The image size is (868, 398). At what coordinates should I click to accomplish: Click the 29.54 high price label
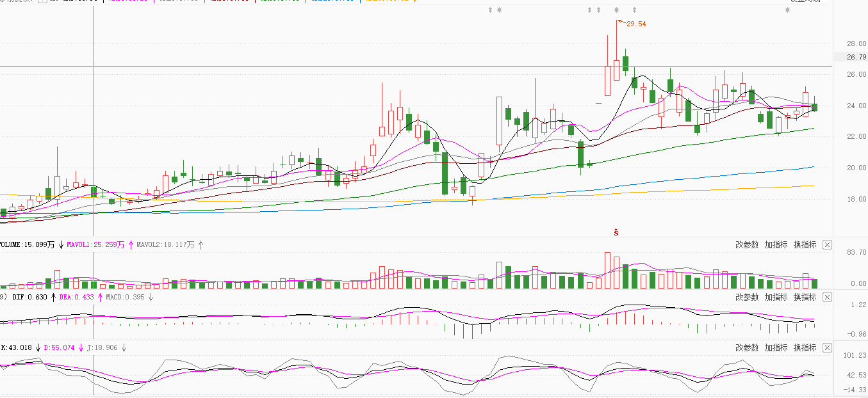(x=636, y=24)
